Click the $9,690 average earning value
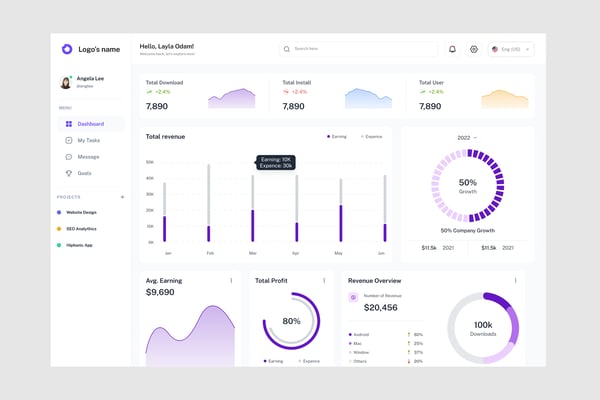600x400 pixels. pos(160,292)
